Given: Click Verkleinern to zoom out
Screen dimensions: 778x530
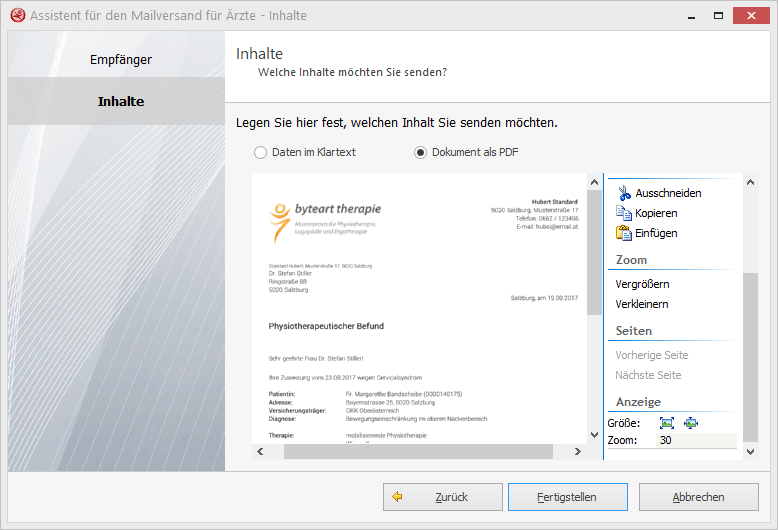Looking at the screenshot, I should coord(642,304).
